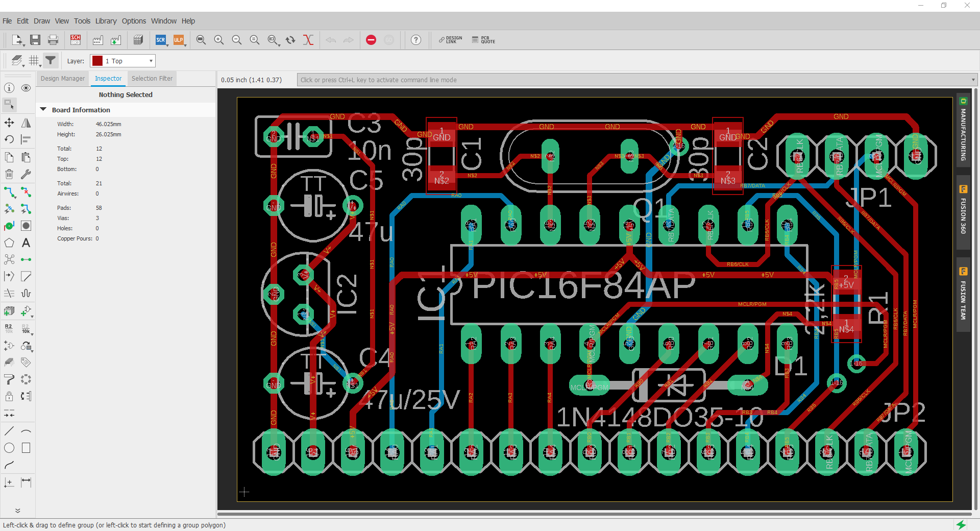
Task: Click the red Top layer color swatch
Action: pyautogui.click(x=96, y=60)
